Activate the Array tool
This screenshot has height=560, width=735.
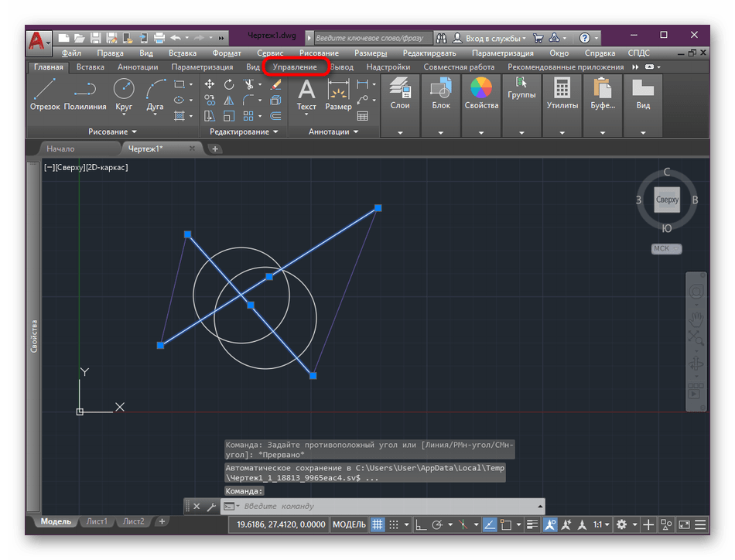point(248,116)
